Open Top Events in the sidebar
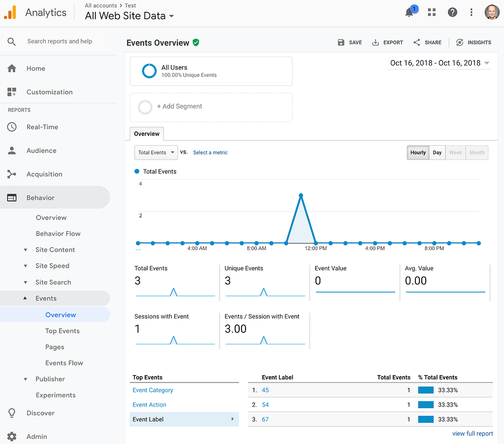The width and height of the screenshot is (504, 444). pyautogui.click(x=63, y=331)
